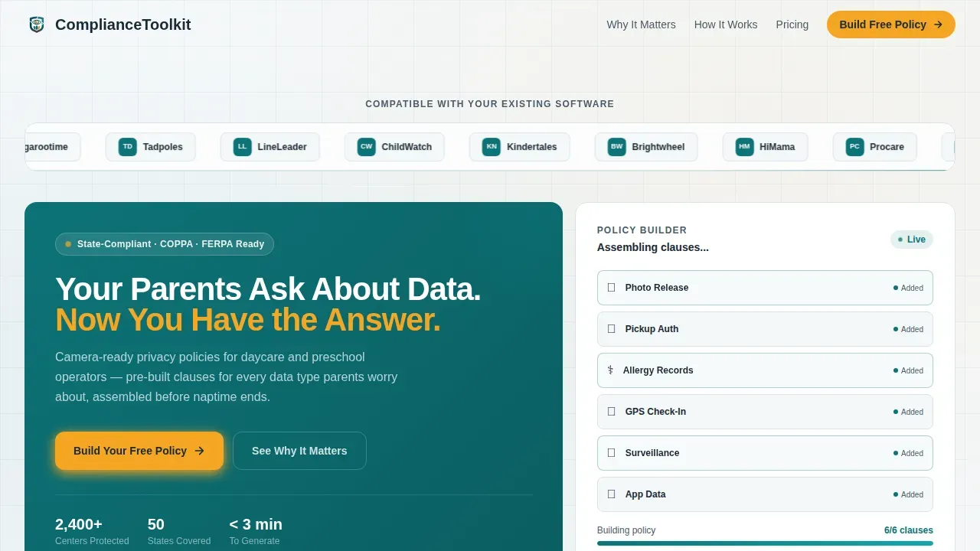This screenshot has height=551, width=980.
Task: Open the How It Works nav link
Action: coord(726,24)
